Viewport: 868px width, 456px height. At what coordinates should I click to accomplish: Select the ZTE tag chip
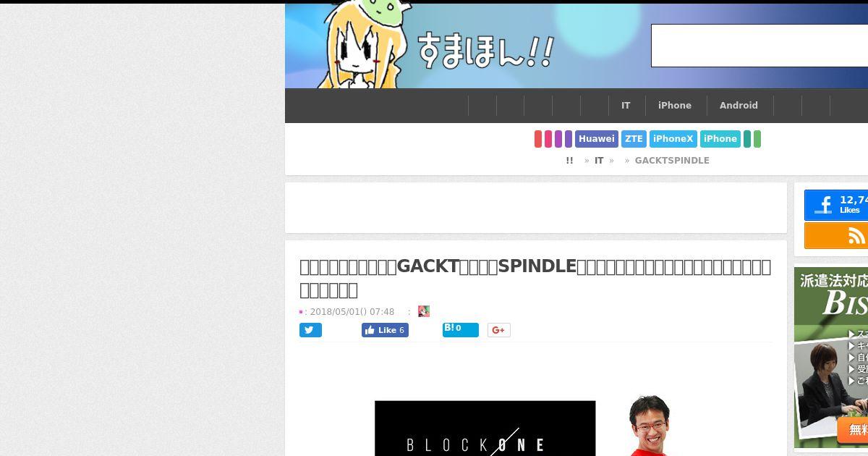pos(634,139)
